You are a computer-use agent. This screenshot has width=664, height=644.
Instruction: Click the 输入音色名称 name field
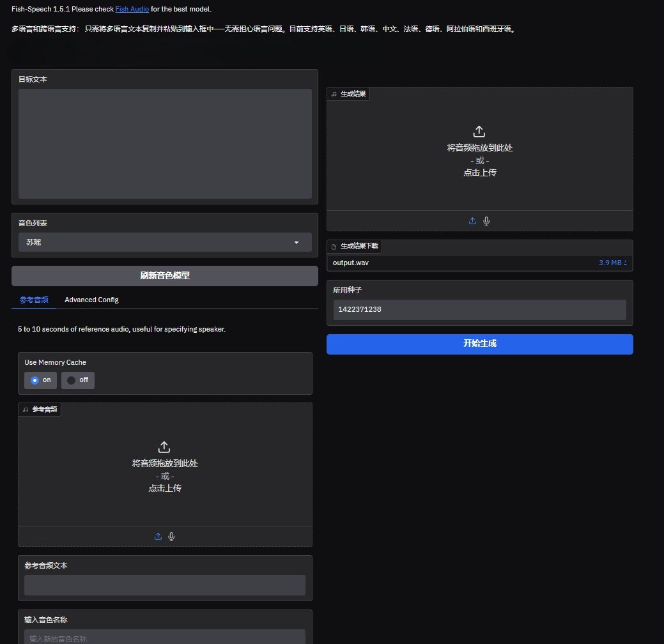[164, 638]
